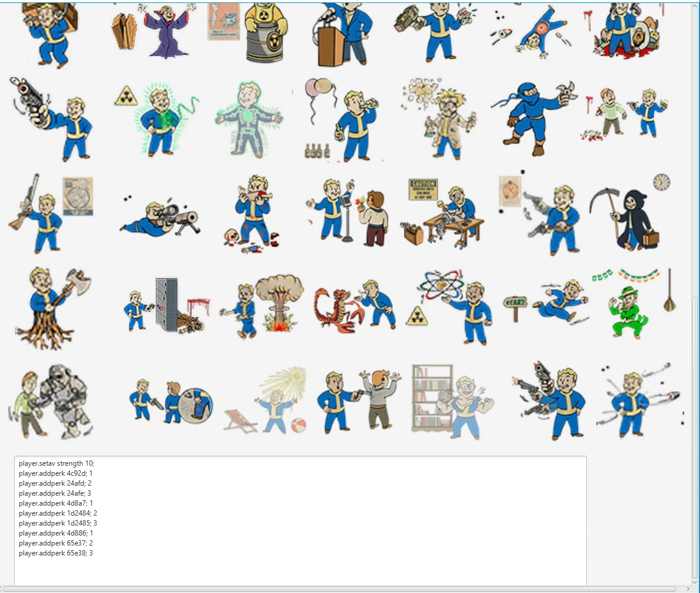Choose the bookshelf muscular nerd perk icon
The image size is (700, 593).
click(x=452, y=402)
